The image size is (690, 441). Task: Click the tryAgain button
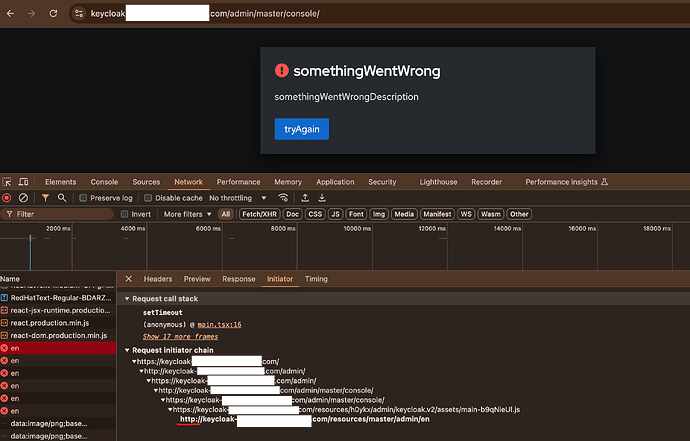point(301,129)
